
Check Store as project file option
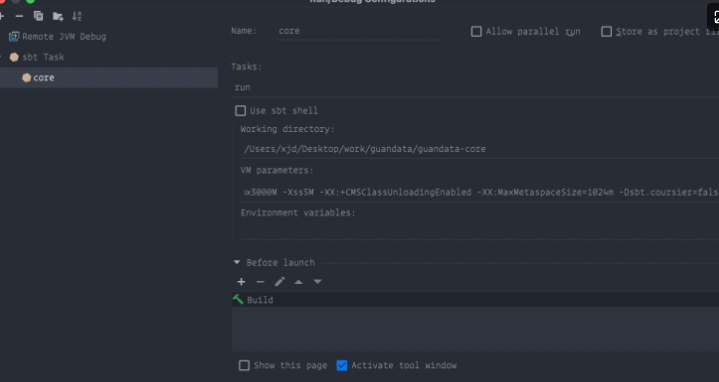click(607, 32)
